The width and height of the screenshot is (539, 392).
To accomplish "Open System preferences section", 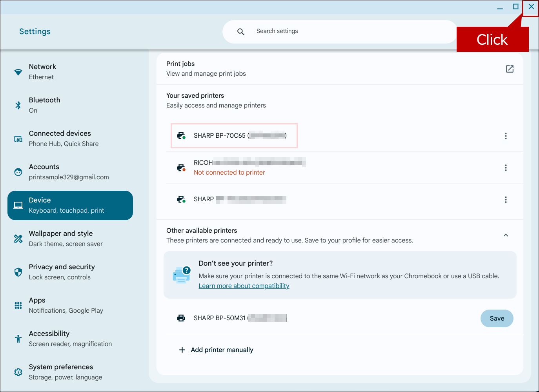I will [x=70, y=372].
